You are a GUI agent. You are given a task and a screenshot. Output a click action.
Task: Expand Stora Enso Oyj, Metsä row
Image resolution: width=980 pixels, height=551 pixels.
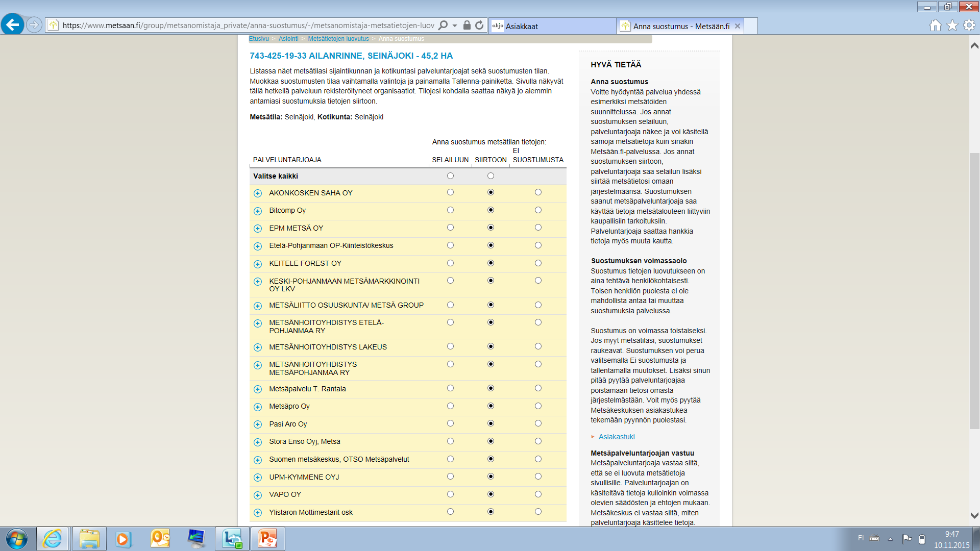[x=258, y=442]
